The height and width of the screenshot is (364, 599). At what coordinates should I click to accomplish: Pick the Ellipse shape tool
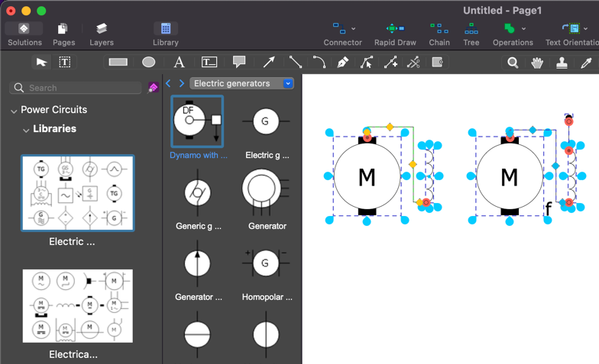(148, 62)
